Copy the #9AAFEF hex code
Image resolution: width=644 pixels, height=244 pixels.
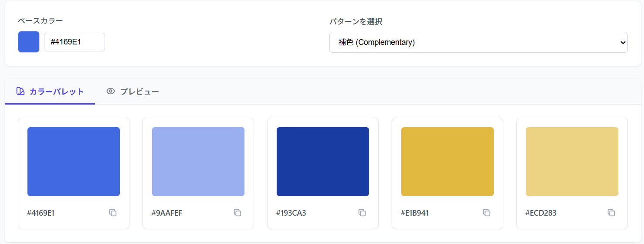click(237, 213)
